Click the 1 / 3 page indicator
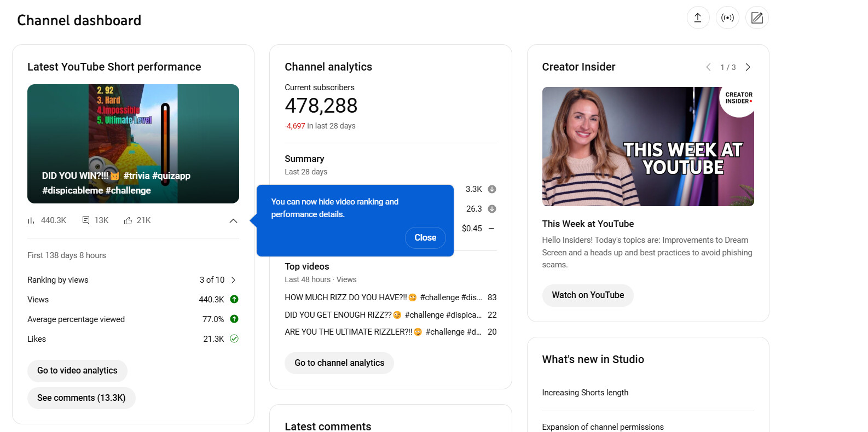Screen dimensions: 868x432 tap(728, 67)
